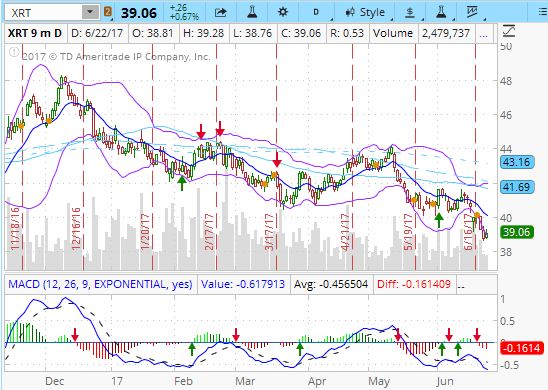
Task: Click the green 39.06 price bubble
Action: tap(517, 232)
